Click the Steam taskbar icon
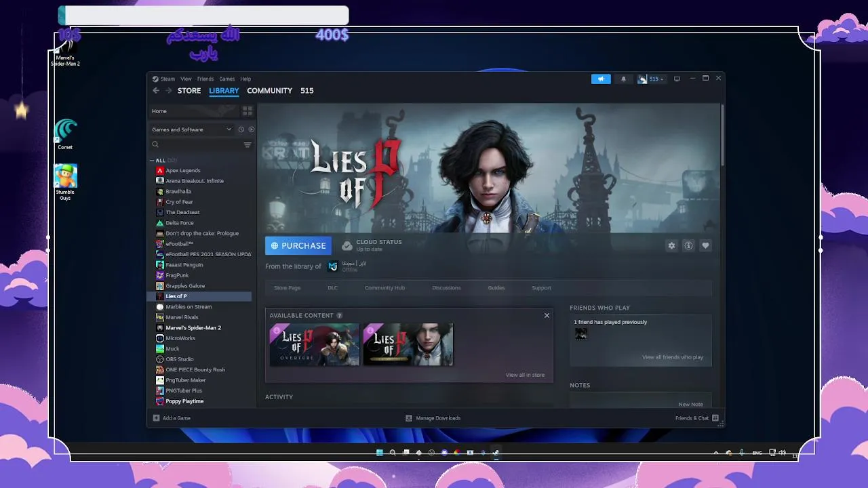The width and height of the screenshot is (868, 488). [496, 453]
